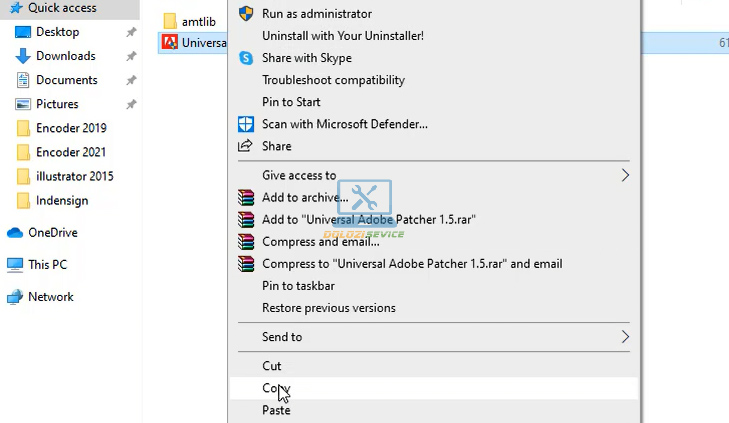
Task: Expand the Send to submenu arrow
Action: coord(626,337)
